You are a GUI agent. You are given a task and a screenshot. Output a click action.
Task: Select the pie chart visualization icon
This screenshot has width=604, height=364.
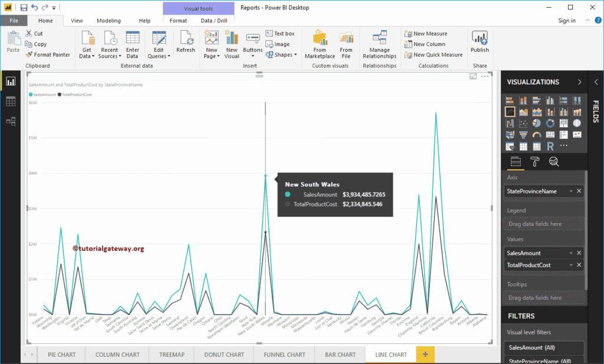(536, 123)
